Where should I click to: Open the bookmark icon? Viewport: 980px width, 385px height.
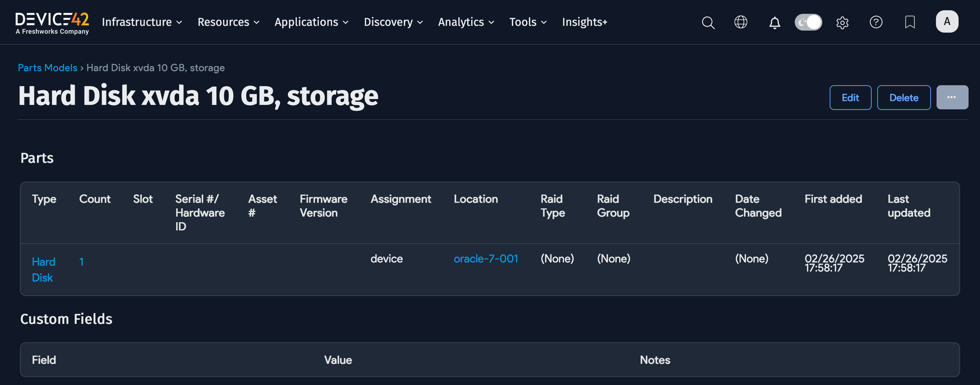point(909,22)
